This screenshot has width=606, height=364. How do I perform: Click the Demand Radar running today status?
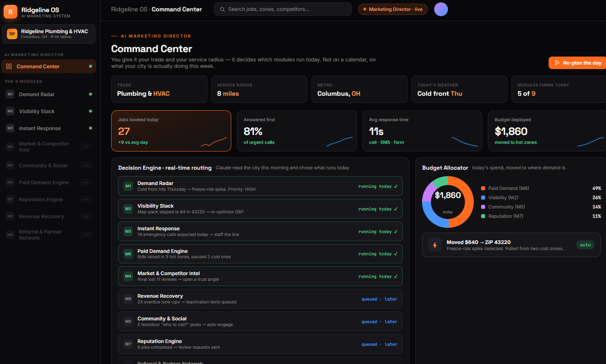click(x=378, y=186)
